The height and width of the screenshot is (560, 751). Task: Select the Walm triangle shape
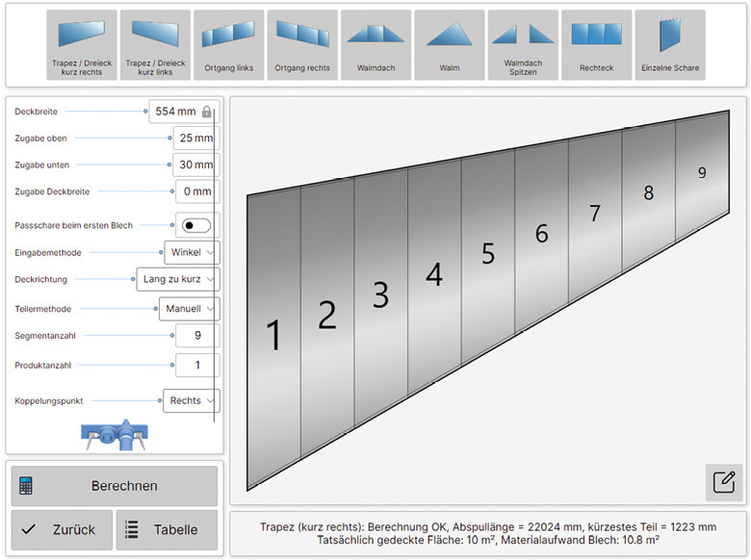pos(450,45)
